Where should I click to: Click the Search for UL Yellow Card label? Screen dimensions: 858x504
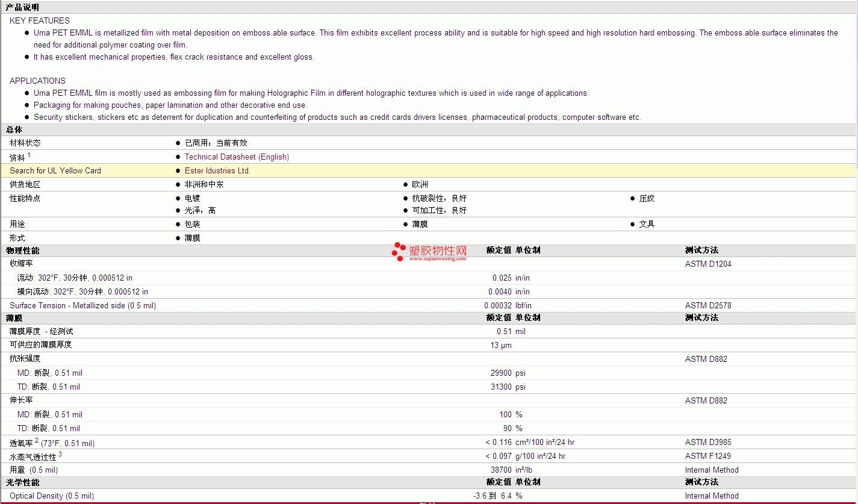[x=55, y=171]
